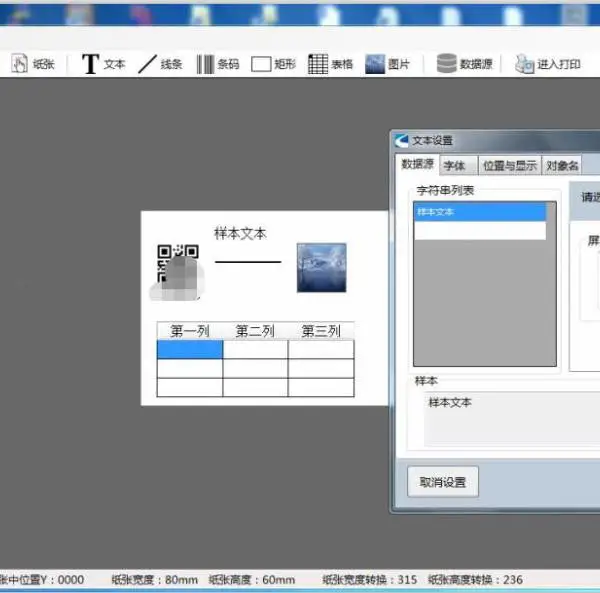Select the landscape picture on the label
The height and width of the screenshot is (593, 600).
[x=321, y=267]
